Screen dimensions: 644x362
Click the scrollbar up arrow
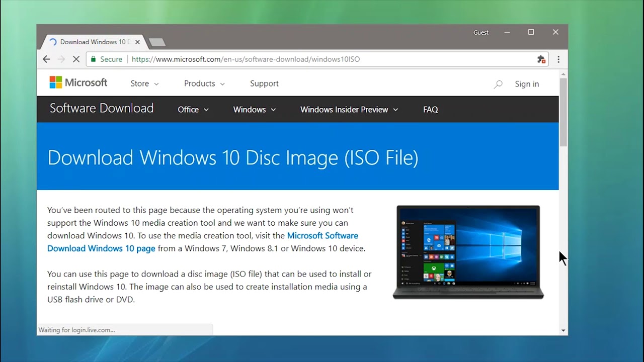[563, 73]
